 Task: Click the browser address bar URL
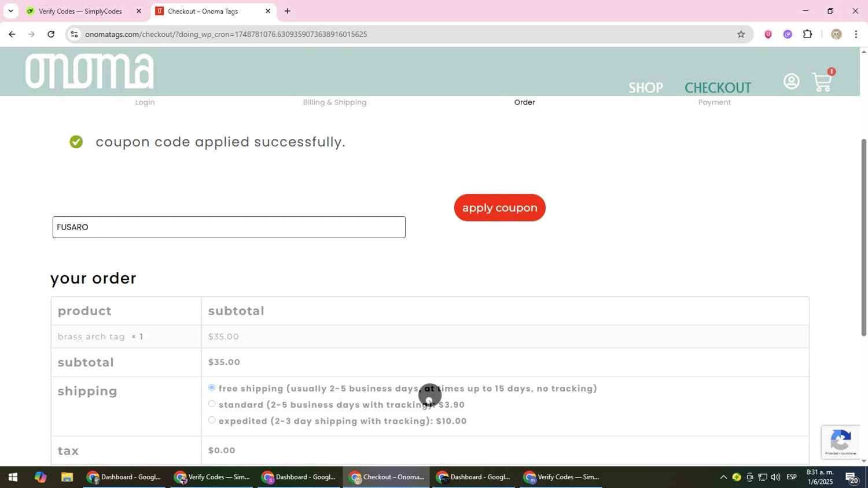click(x=226, y=34)
